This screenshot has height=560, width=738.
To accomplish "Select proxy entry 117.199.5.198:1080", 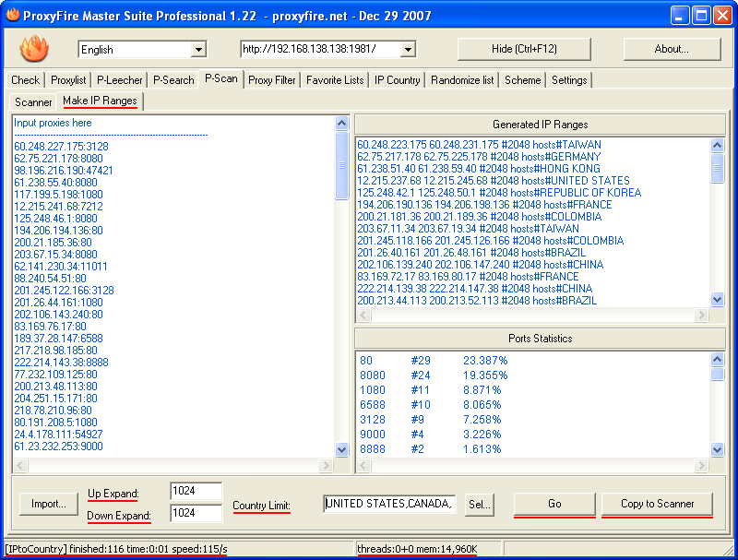I will [x=58, y=195].
